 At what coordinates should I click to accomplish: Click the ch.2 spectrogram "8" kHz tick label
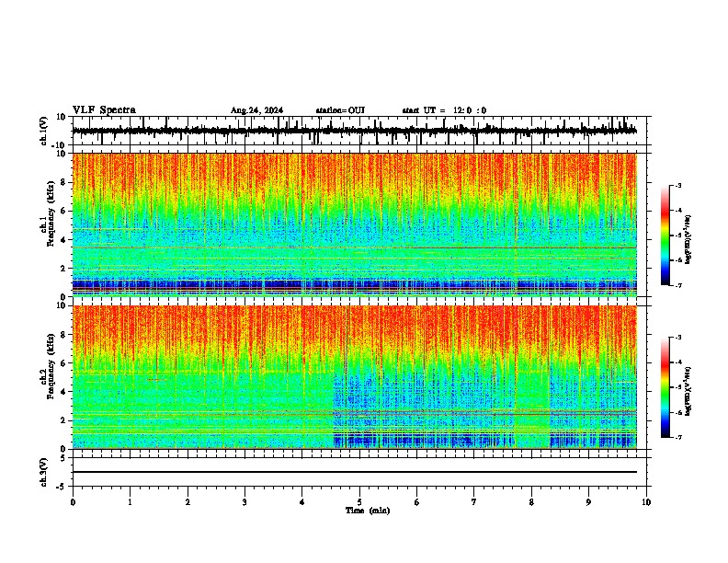[x=63, y=335]
